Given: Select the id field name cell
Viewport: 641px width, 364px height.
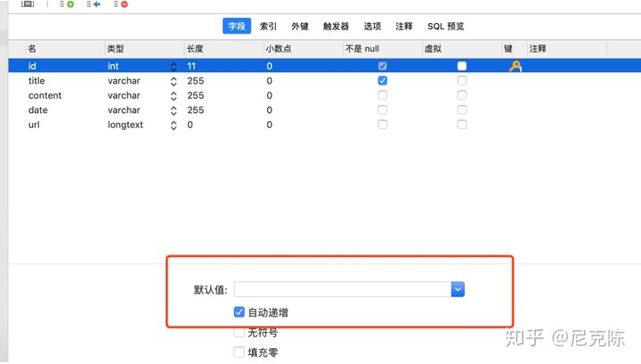Looking at the screenshot, I should (32, 66).
